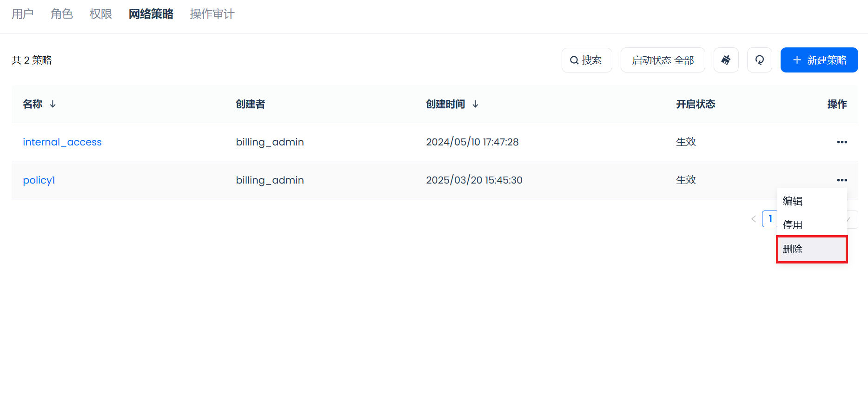
Task: Open the action menu for policy1
Action: point(841,180)
